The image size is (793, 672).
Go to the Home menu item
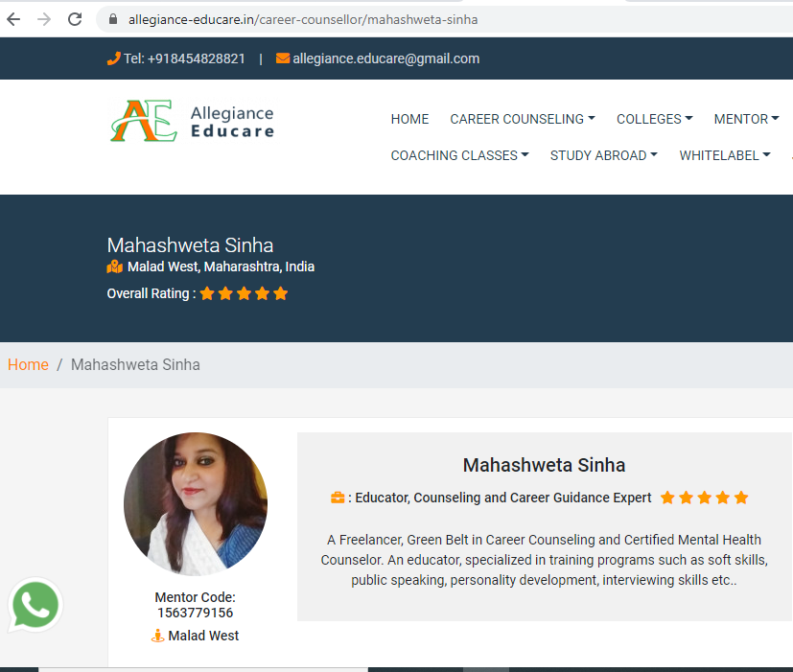tap(409, 119)
